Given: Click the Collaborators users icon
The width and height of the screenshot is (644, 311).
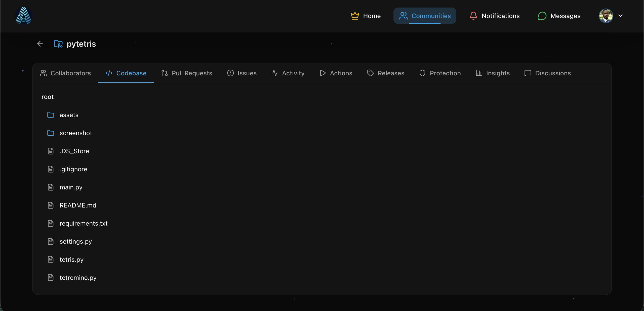Looking at the screenshot, I should click(x=44, y=73).
